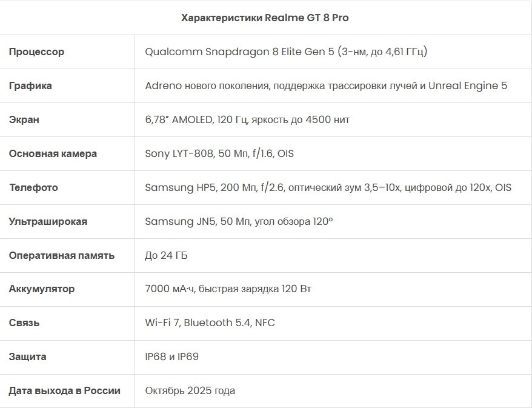Select the Samsung HP5 200 Мп value
Screen dimensions: 532x408
pyautogui.click(x=328, y=187)
